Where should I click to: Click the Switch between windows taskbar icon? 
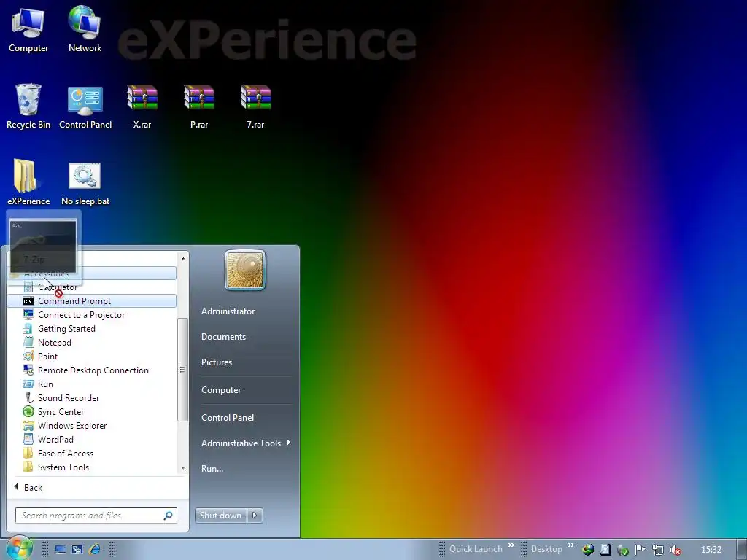click(77, 550)
